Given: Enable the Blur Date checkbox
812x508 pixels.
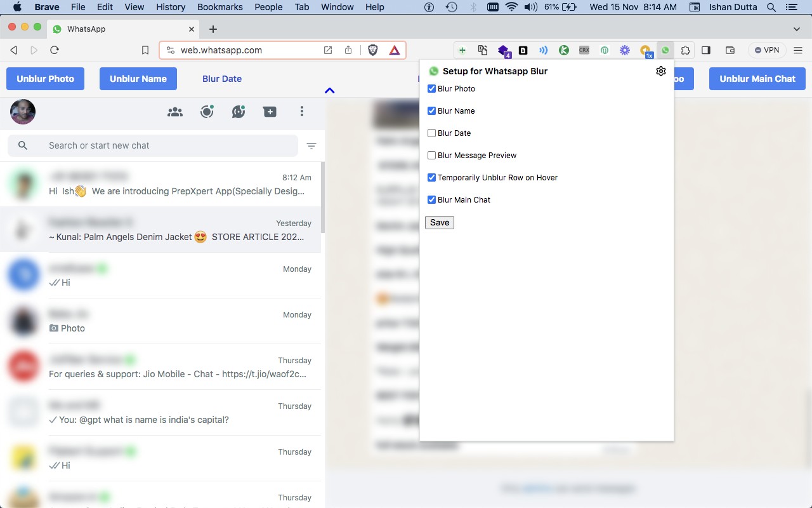Looking at the screenshot, I should (432, 133).
